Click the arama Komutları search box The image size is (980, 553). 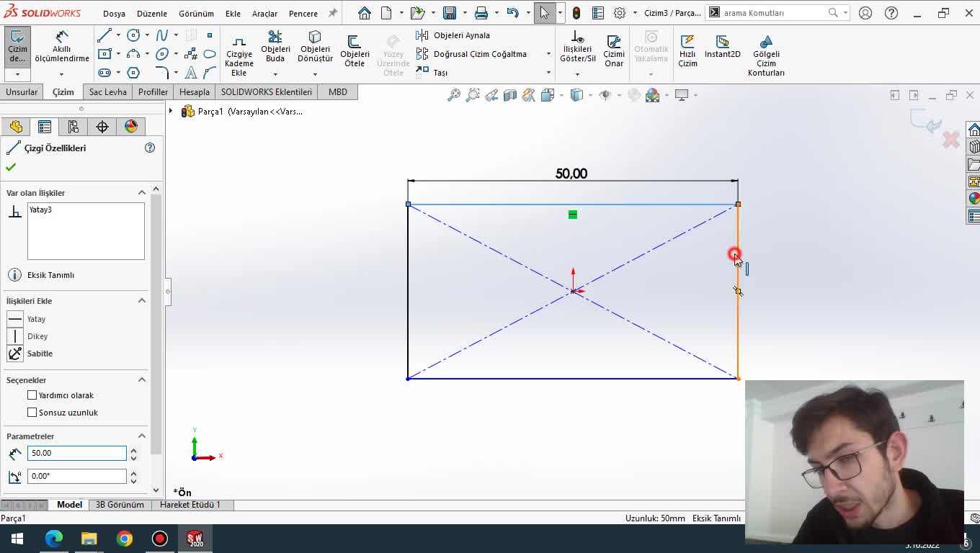pyautogui.click(x=773, y=13)
